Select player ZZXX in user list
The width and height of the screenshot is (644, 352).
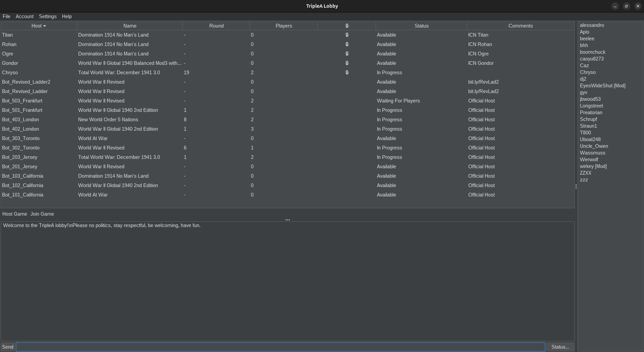tap(585, 173)
